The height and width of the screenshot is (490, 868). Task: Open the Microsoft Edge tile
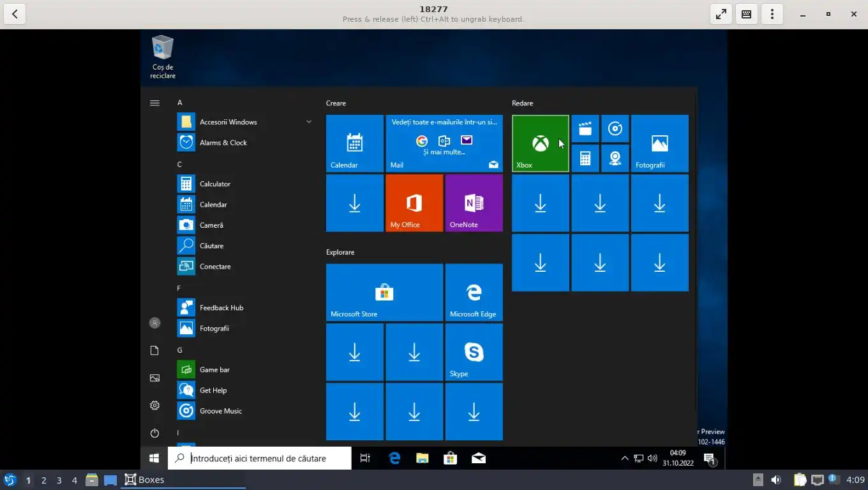click(474, 292)
